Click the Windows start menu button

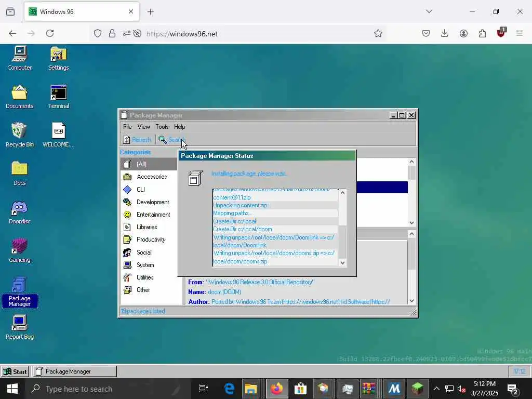coord(12,389)
